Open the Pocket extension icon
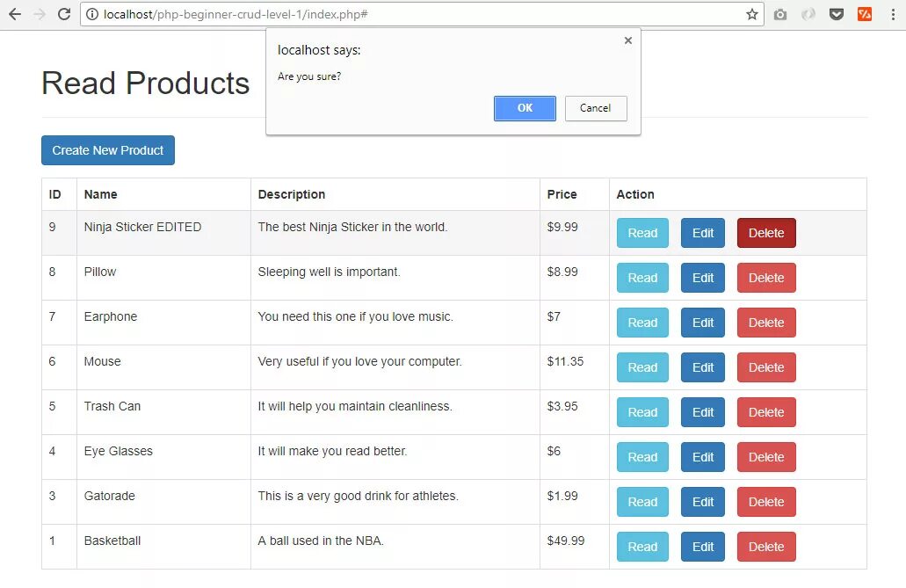Image resolution: width=906 pixels, height=588 pixels. pos(837,14)
